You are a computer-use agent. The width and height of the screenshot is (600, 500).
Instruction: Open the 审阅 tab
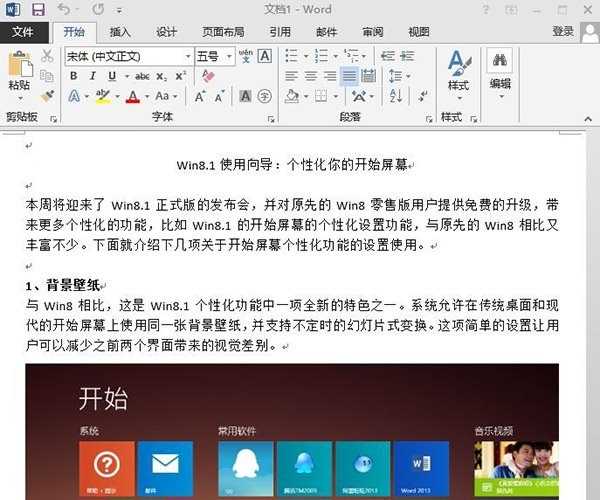(373, 32)
